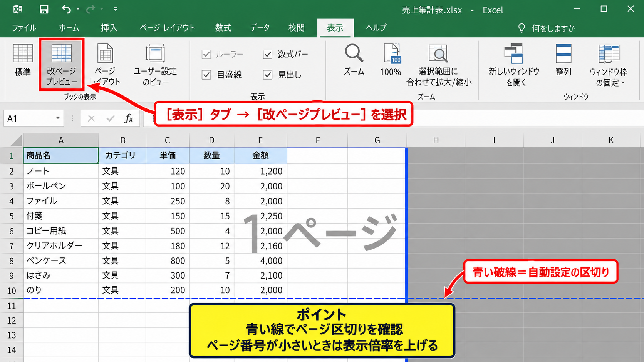
Task: Click the Select All corner triangle
Action: (x=15, y=140)
